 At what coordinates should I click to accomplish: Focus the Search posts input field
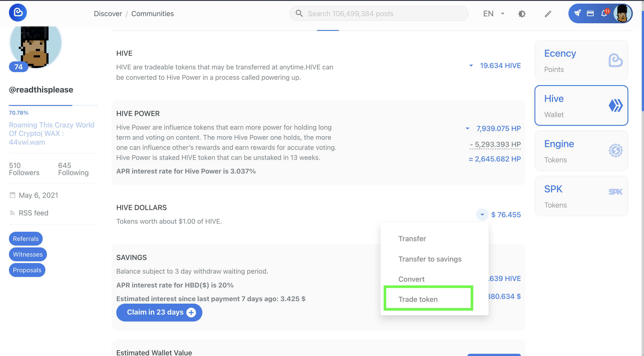[379, 13]
